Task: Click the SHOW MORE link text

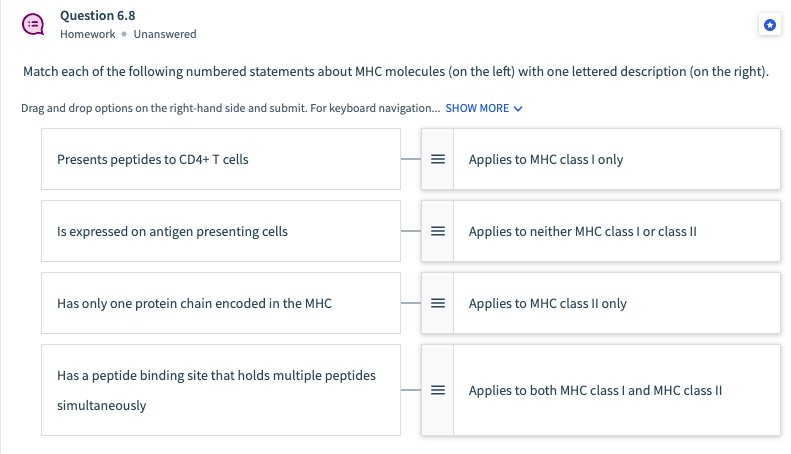Action: [484, 108]
